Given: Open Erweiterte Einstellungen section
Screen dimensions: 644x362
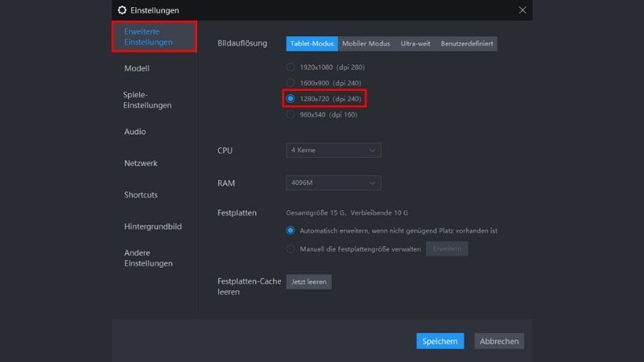Looking at the screenshot, I should [x=155, y=36].
